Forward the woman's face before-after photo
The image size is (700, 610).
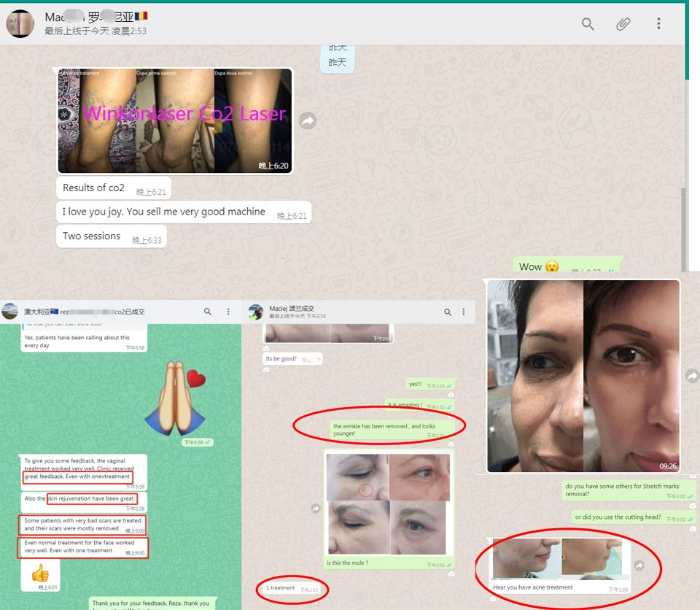pos(691,376)
